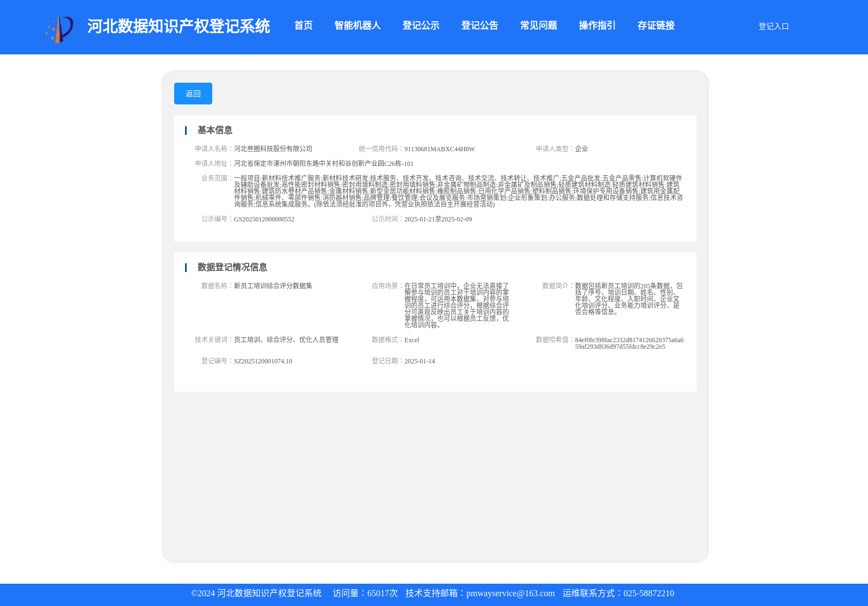Select footer email pmwayservice@163.com

coord(510,593)
